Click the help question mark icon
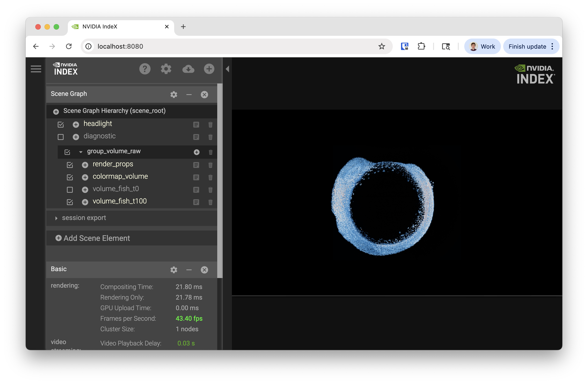The width and height of the screenshot is (588, 384). click(x=145, y=69)
